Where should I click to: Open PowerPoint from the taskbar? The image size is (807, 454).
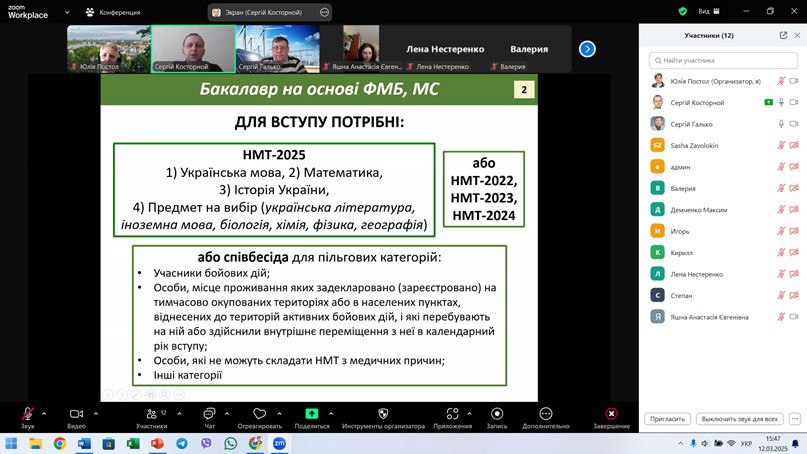(157, 443)
